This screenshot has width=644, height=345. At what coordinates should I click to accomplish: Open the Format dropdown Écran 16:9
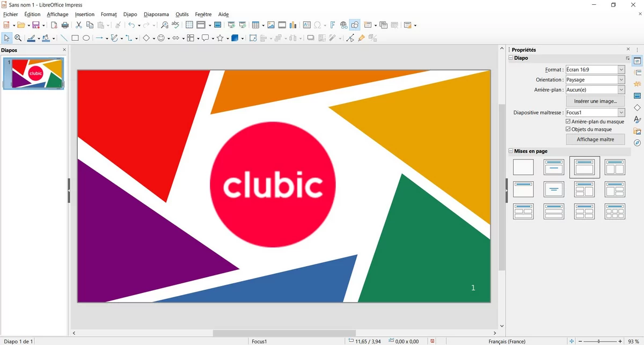tap(595, 70)
